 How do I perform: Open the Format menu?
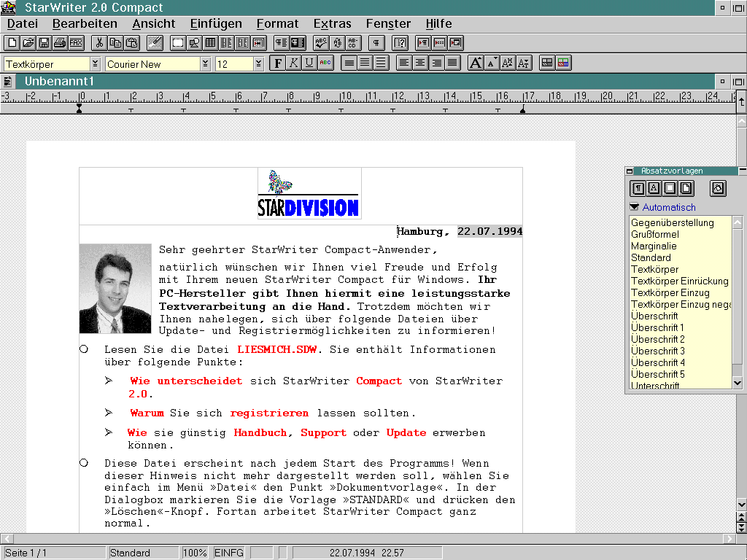tap(277, 23)
